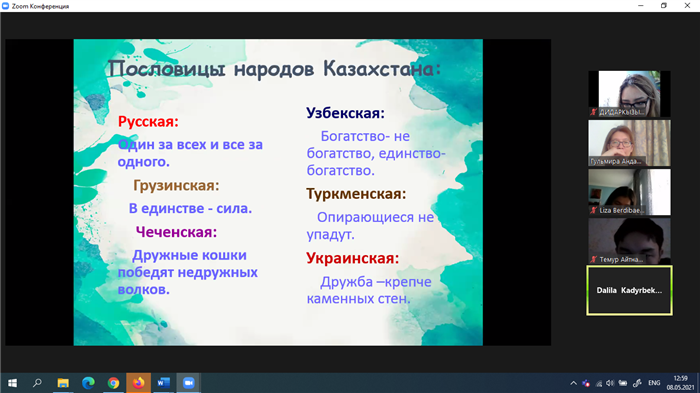Click the shared proverbs slide
700x393 pixels.
click(278, 192)
